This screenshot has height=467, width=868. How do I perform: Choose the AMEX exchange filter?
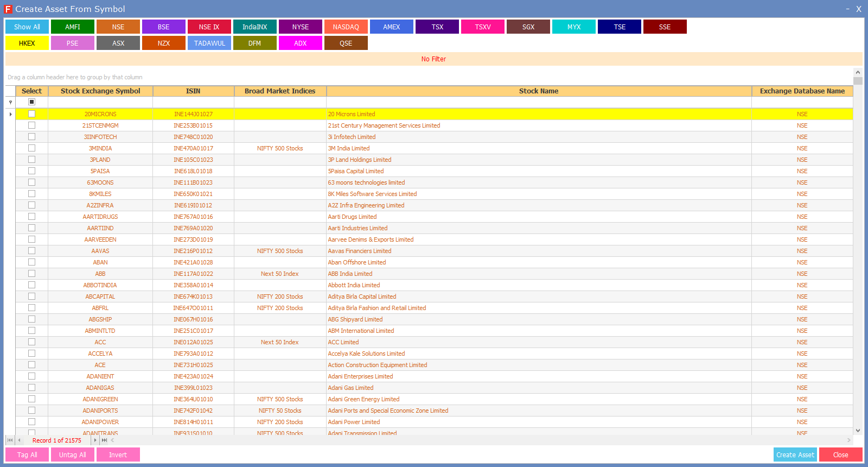[x=392, y=27]
